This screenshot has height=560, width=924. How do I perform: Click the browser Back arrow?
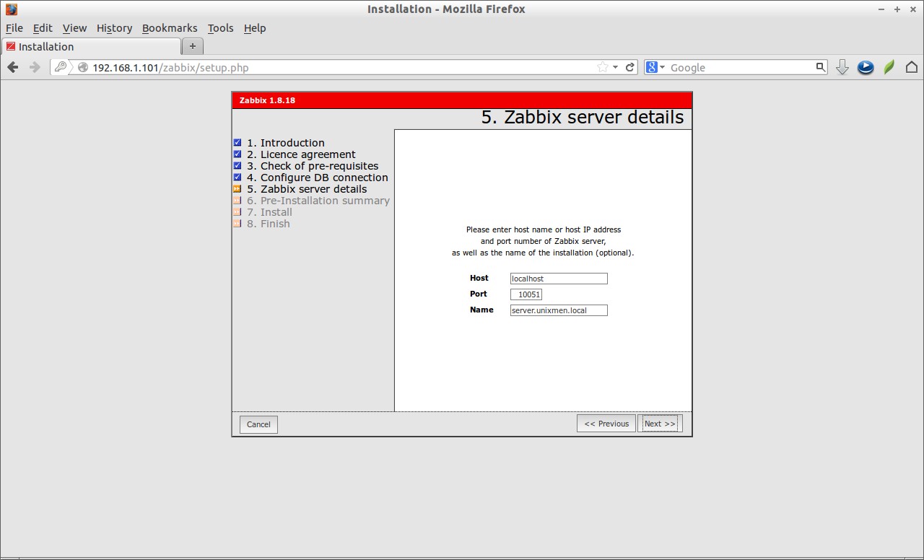(x=12, y=67)
